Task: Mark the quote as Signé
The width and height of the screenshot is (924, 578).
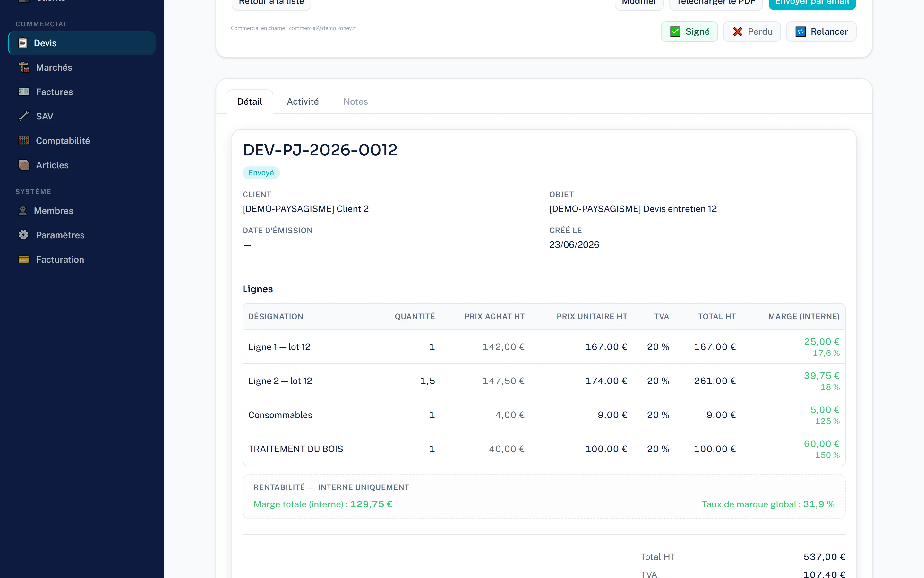Action: pos(689,31)
